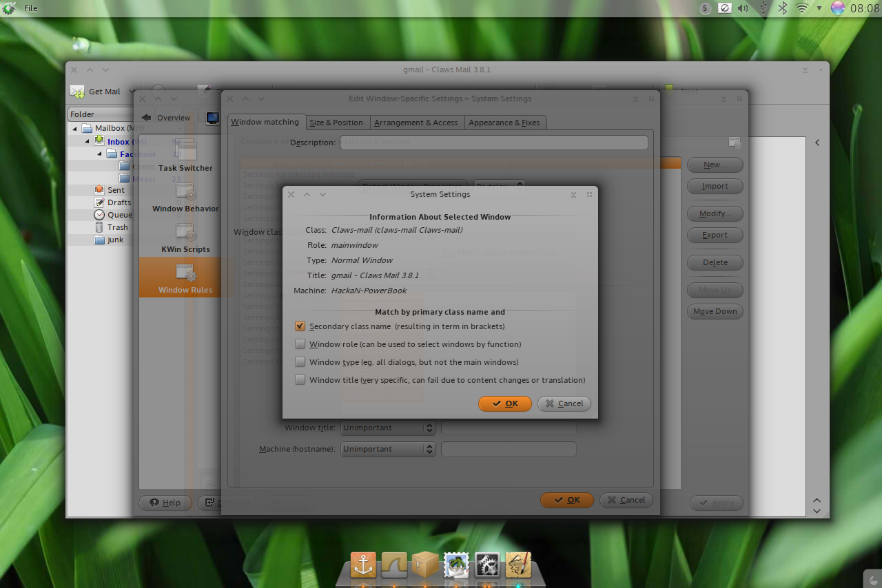Toggle the Secondary class name checkbox
The width and height of the screenshot is (882, 588).
point(300,326)
